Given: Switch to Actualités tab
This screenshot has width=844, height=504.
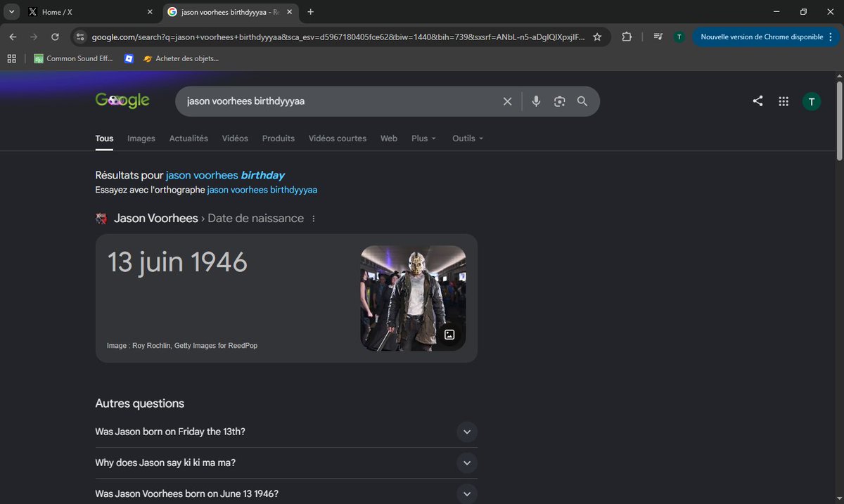Looking at the screenshot, I should 188,138.
